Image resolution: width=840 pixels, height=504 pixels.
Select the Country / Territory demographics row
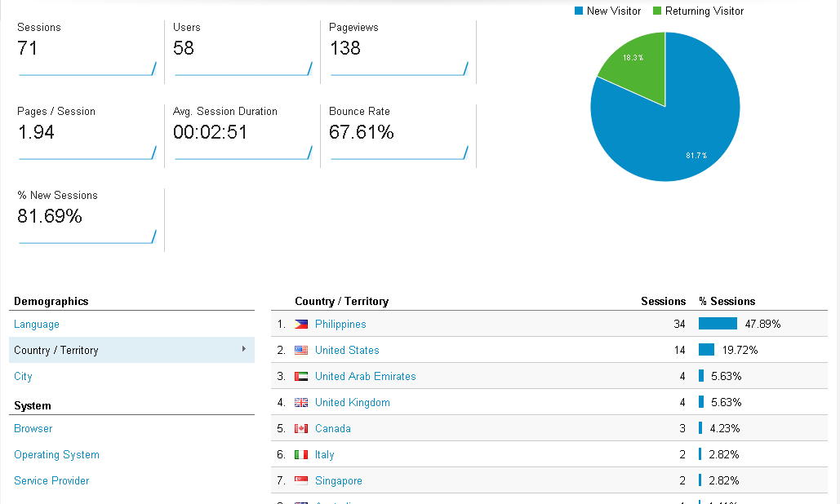pos(131,350)
